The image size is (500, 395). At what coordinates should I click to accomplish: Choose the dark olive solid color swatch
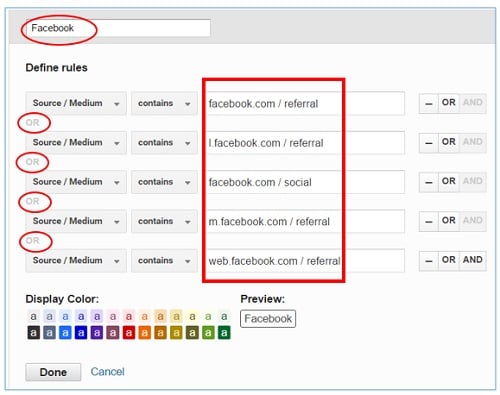coord(192,332)
